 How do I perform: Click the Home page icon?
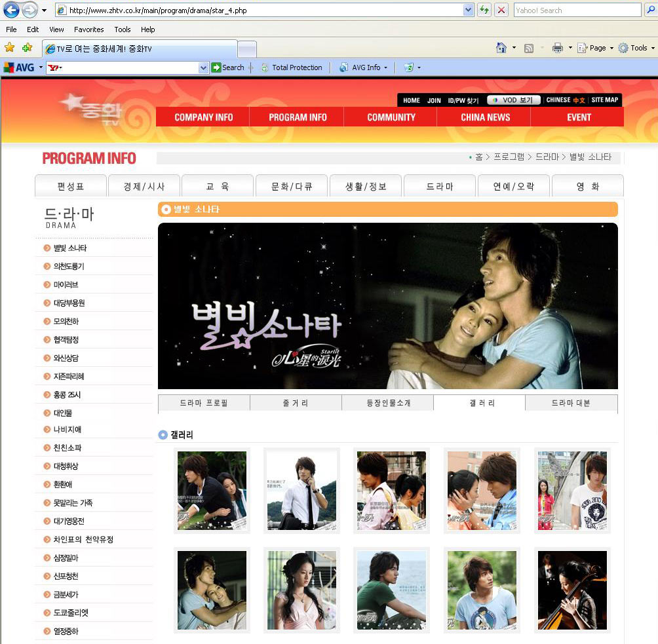point(501,48)
